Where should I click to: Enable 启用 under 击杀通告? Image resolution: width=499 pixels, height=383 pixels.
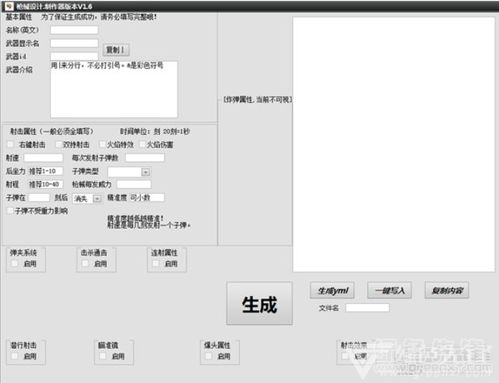coord(86,264)
